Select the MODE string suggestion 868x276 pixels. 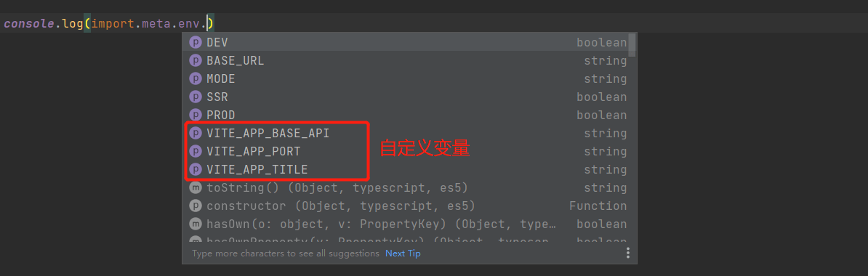click(409, 79)
